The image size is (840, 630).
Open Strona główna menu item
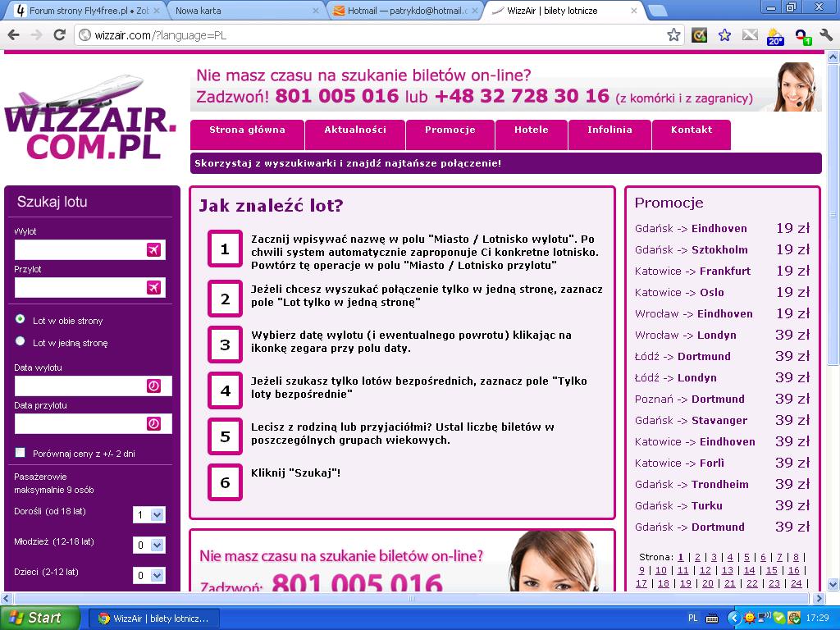click(248, 134)
